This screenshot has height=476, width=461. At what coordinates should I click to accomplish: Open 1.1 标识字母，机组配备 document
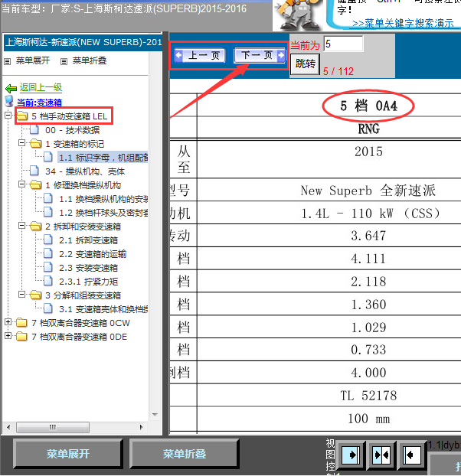click(x=103, y=158)
